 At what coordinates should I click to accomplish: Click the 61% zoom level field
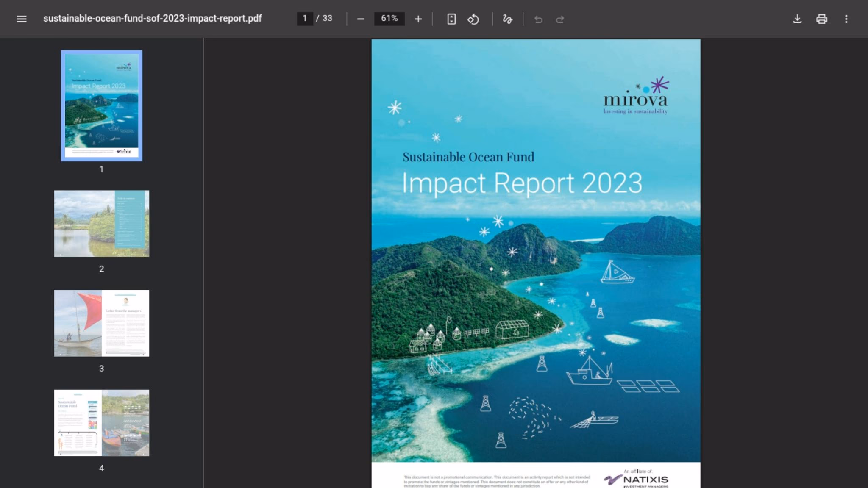(389, 19)
